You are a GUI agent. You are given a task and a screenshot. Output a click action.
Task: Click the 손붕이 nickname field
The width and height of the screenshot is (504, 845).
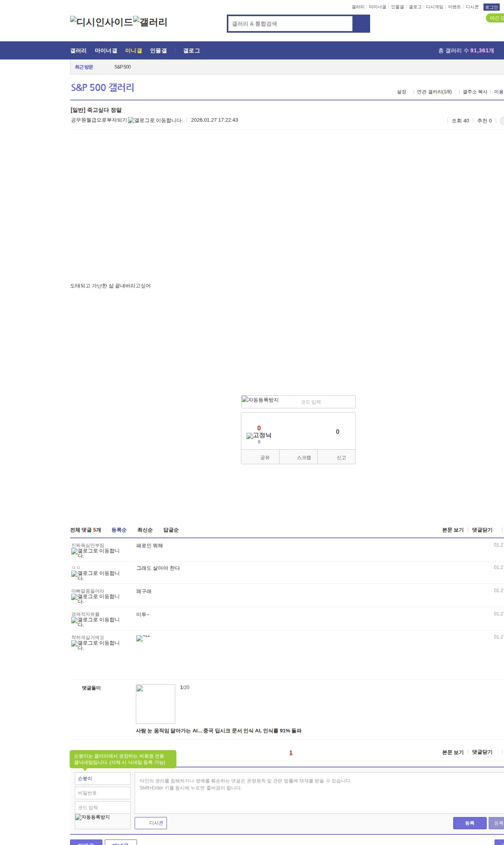(103, 778)
